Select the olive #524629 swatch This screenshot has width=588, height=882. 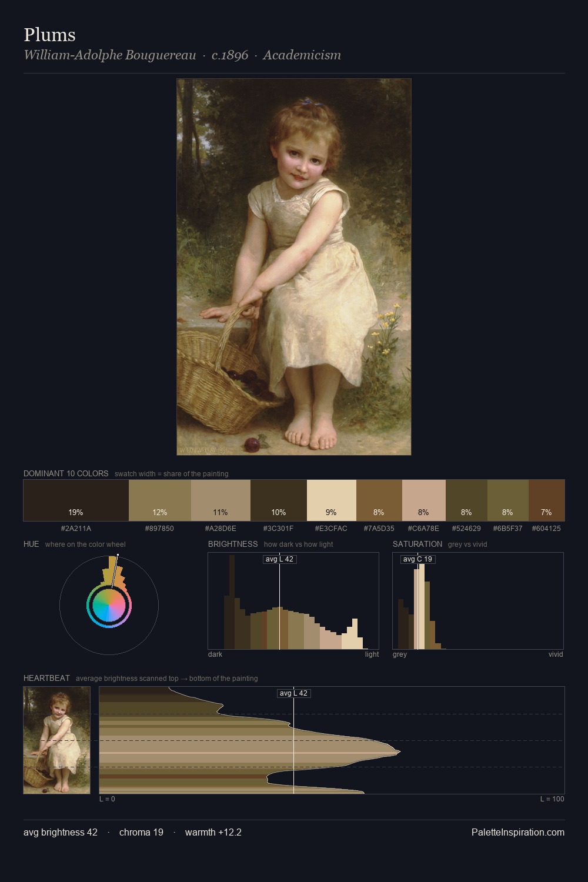466,500
